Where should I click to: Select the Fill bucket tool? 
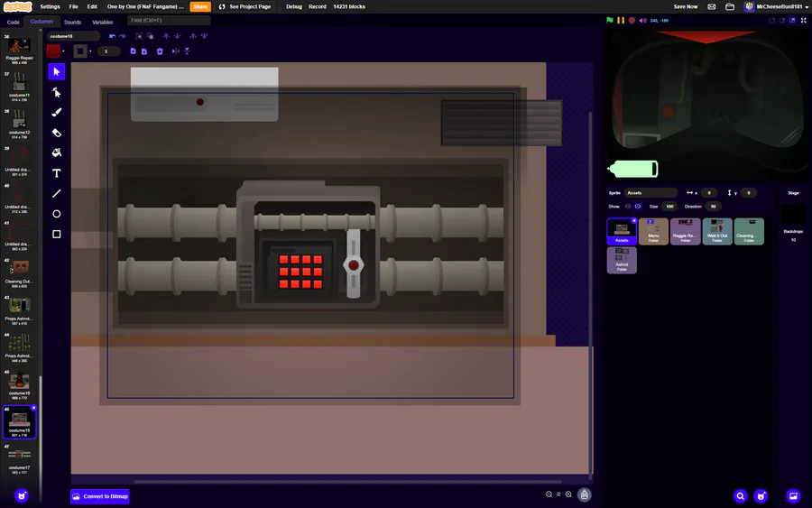(57, 152)
